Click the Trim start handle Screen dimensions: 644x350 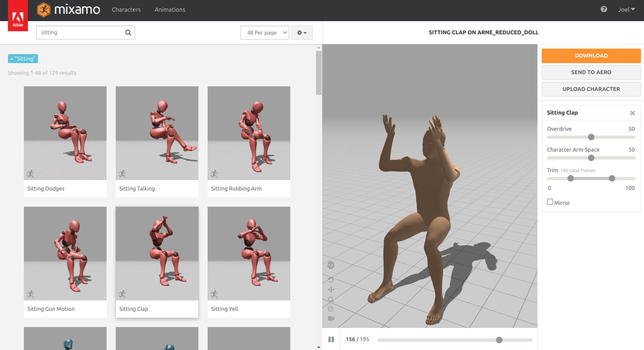(x=571, y=178)
